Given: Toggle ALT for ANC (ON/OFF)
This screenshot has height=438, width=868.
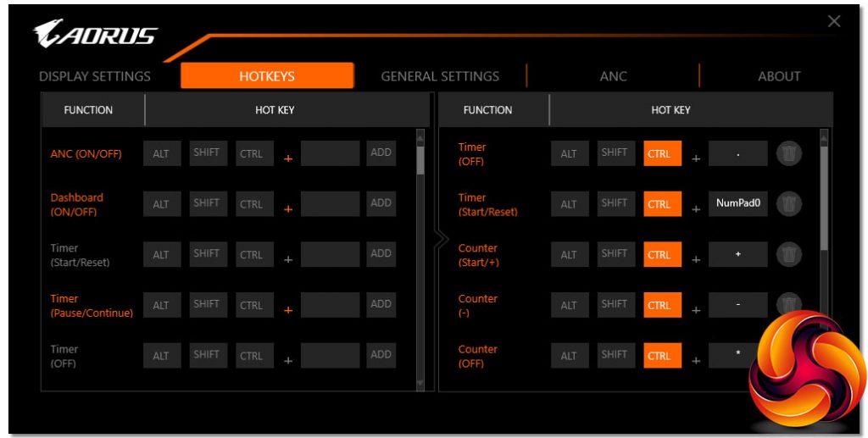Looking at the screenshot, I should click(x=162, y=153).
